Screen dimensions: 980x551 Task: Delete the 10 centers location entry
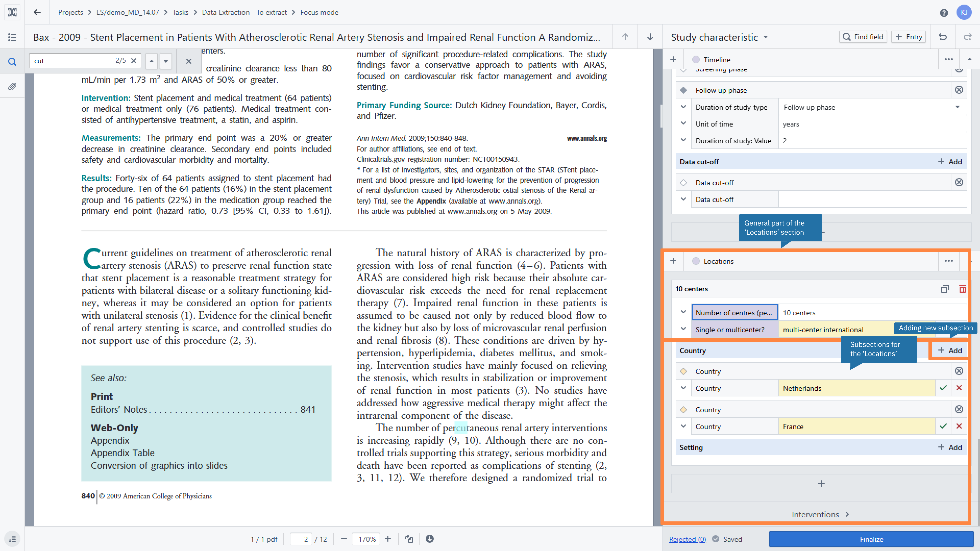coord(962,289)
